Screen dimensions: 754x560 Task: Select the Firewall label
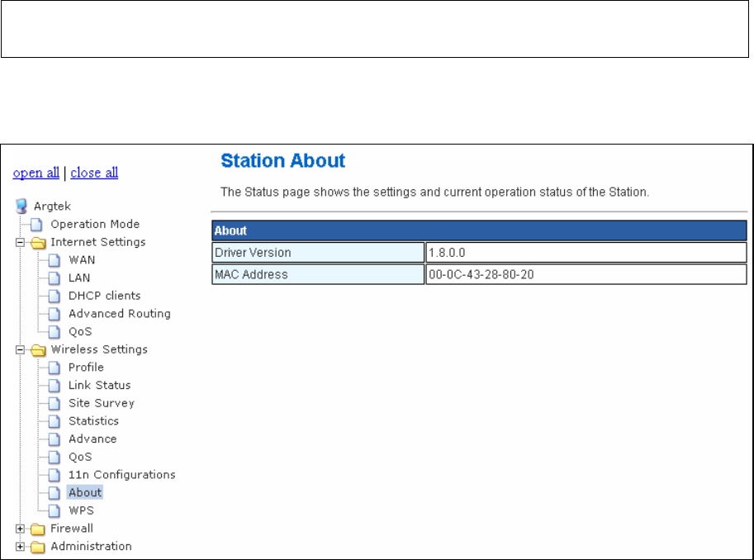(72, 529)
